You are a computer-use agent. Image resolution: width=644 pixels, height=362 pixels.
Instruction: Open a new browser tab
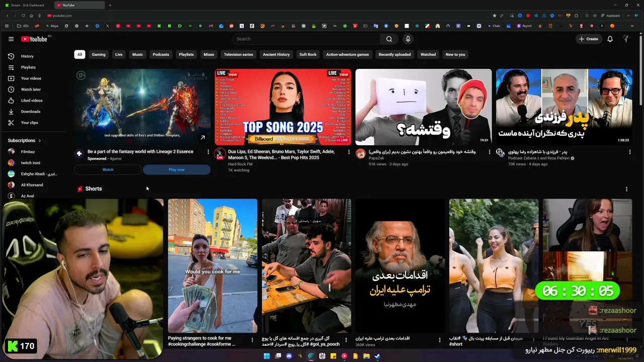(110, 5)
